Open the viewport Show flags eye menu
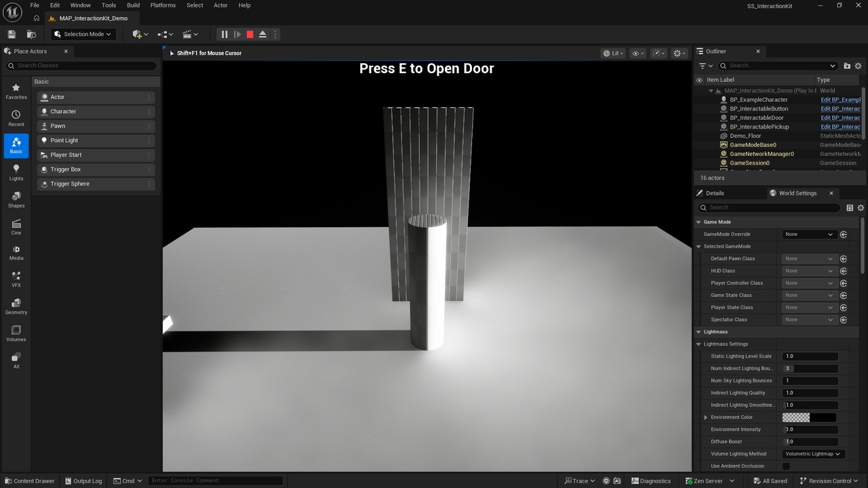 point(637,53)
